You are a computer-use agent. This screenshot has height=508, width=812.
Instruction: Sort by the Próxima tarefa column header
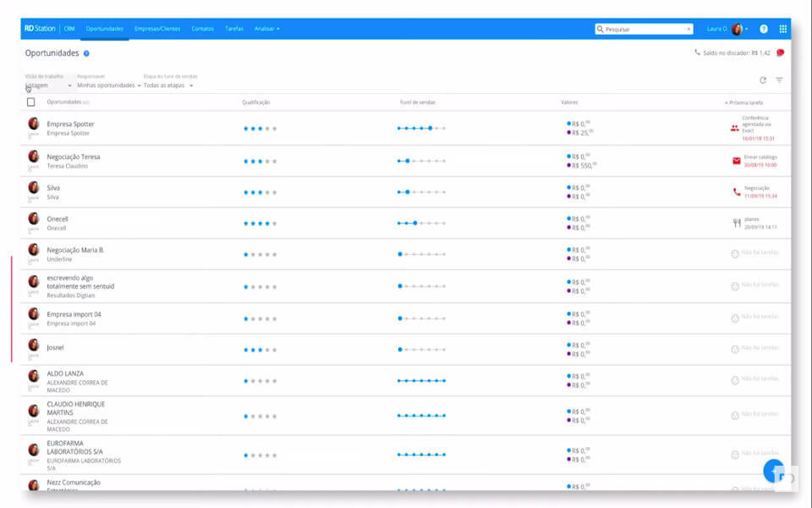pyautogui.click(x=743, y=102)
